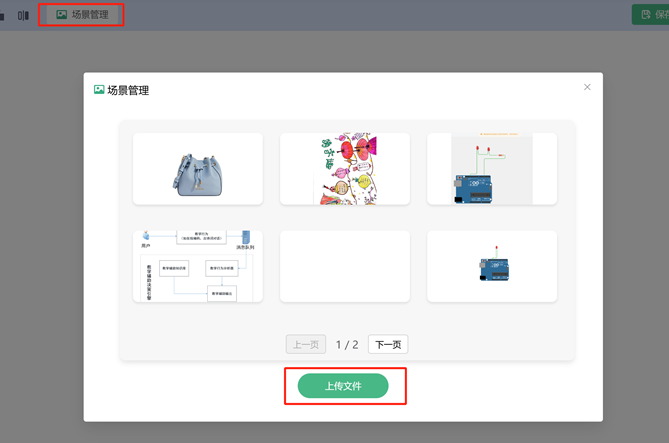Select the colorful sunglasses illustration thumbnail
The image size is (669, 443).
345,169
